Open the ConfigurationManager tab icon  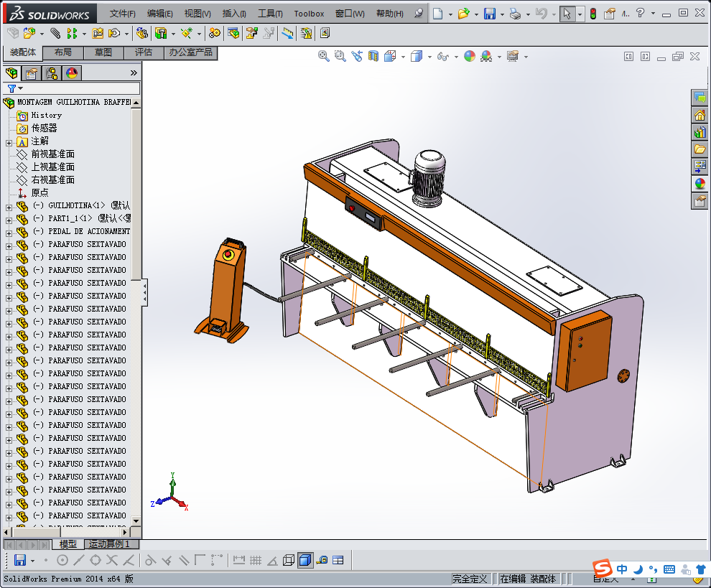point(51,73)
